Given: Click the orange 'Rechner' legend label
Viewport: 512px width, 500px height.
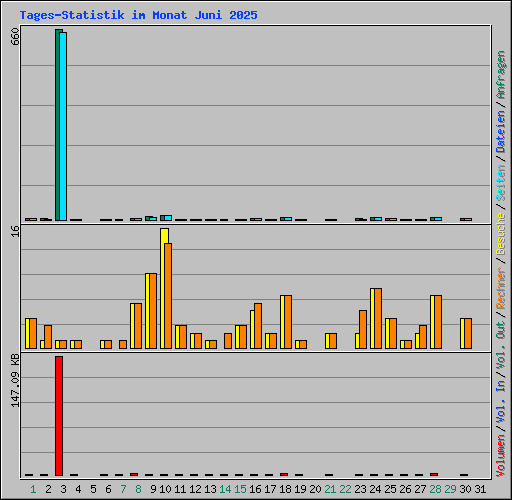Looking at the screenshot, I should coord(501,288).
